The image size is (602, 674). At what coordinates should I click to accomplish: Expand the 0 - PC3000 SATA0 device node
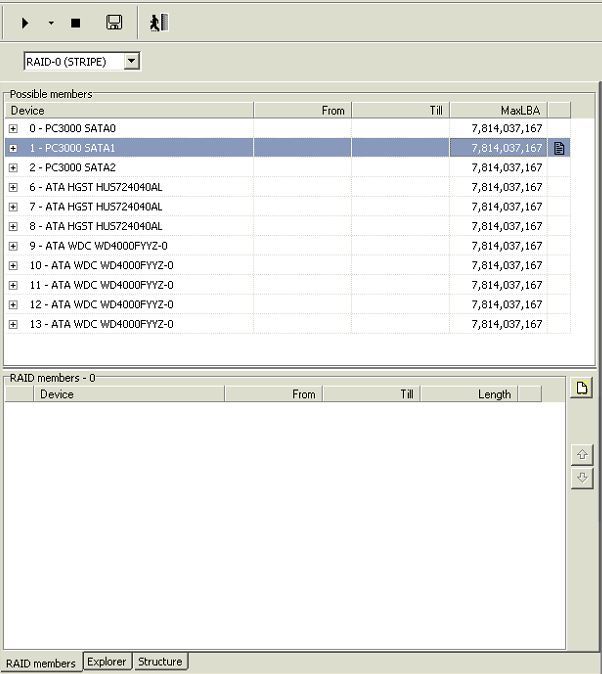(13, 129)
